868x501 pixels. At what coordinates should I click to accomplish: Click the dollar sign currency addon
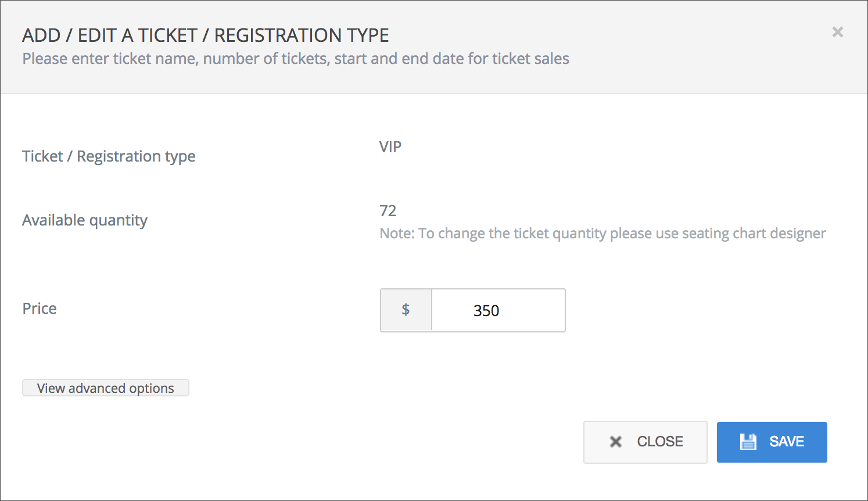406,310
